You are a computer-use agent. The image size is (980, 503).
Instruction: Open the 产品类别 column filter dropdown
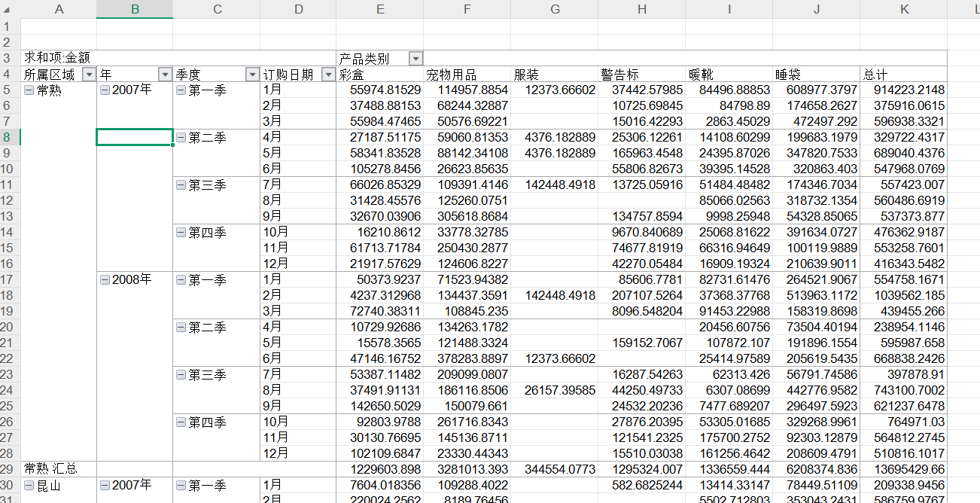(x=415, y=59)
